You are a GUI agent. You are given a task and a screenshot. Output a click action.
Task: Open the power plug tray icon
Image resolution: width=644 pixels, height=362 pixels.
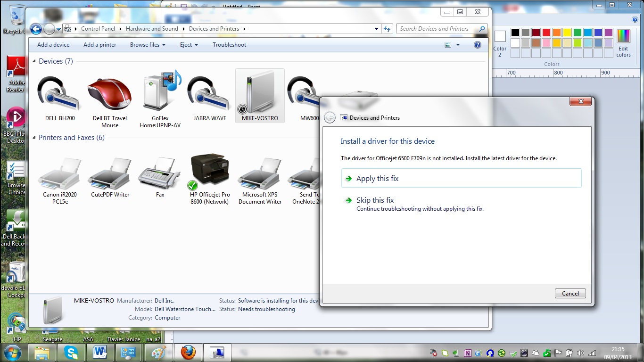[570, 353]
